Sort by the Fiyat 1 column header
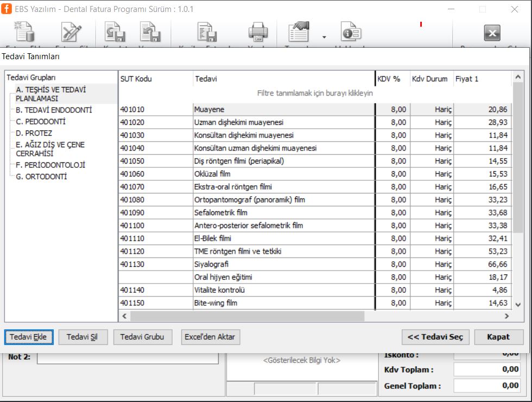Screen dimensions: 532x402 pos(483,79)
